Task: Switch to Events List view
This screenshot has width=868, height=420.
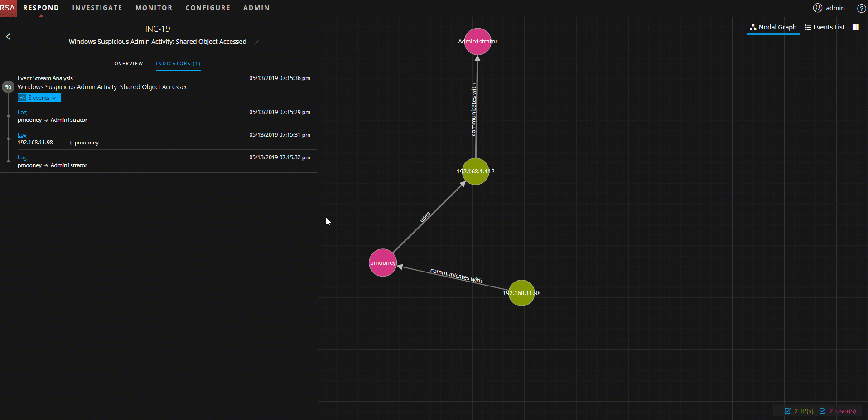Action: (x=825, y=27)
